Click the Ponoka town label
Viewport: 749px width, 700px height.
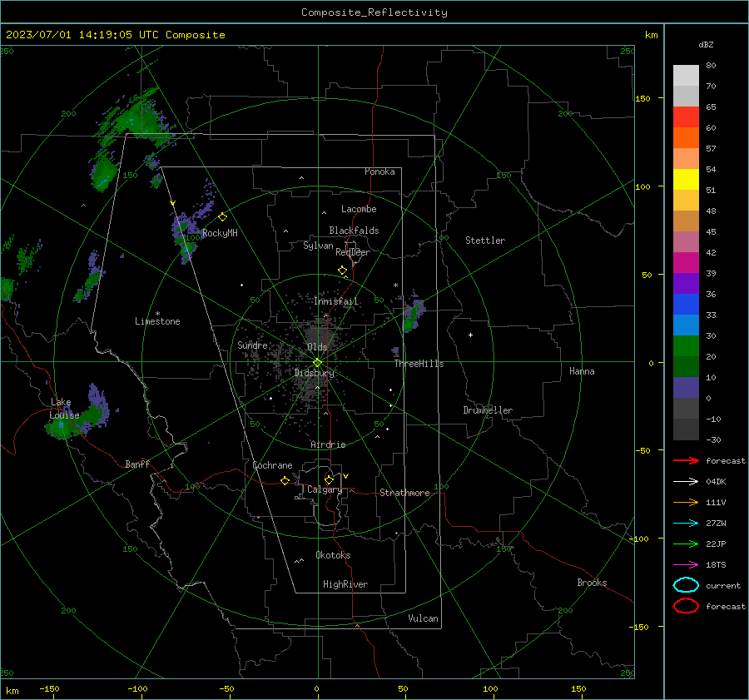[x=379, y=171]
